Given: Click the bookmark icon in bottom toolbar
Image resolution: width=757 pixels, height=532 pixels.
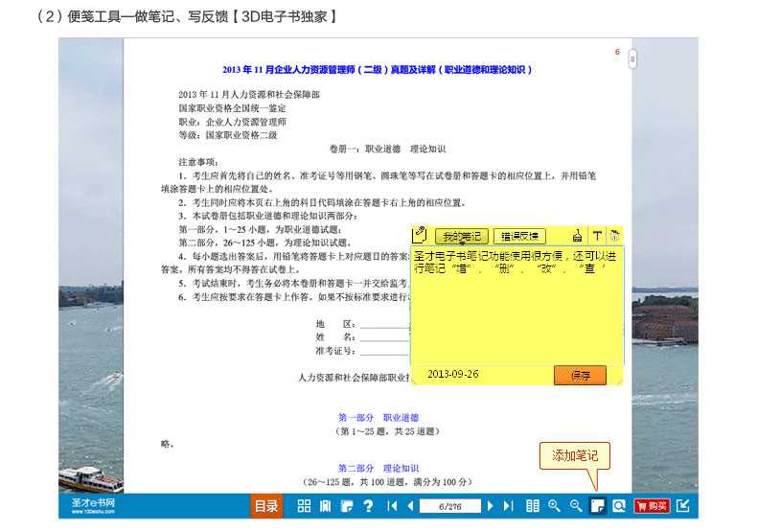Looking at the screenshot, I should (x=325, y=506).
